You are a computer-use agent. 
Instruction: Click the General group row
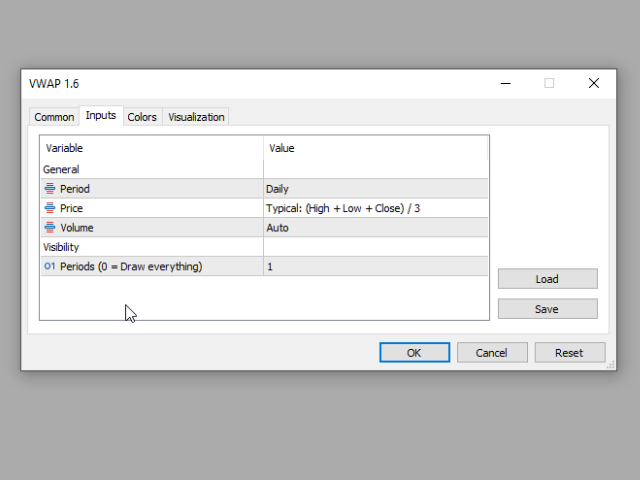264,169
